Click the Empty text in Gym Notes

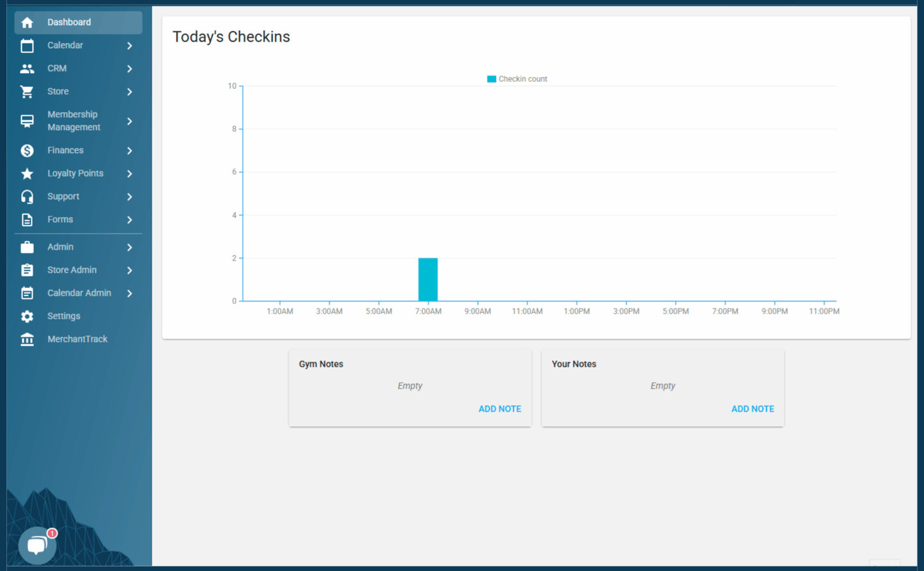point(410,386)
